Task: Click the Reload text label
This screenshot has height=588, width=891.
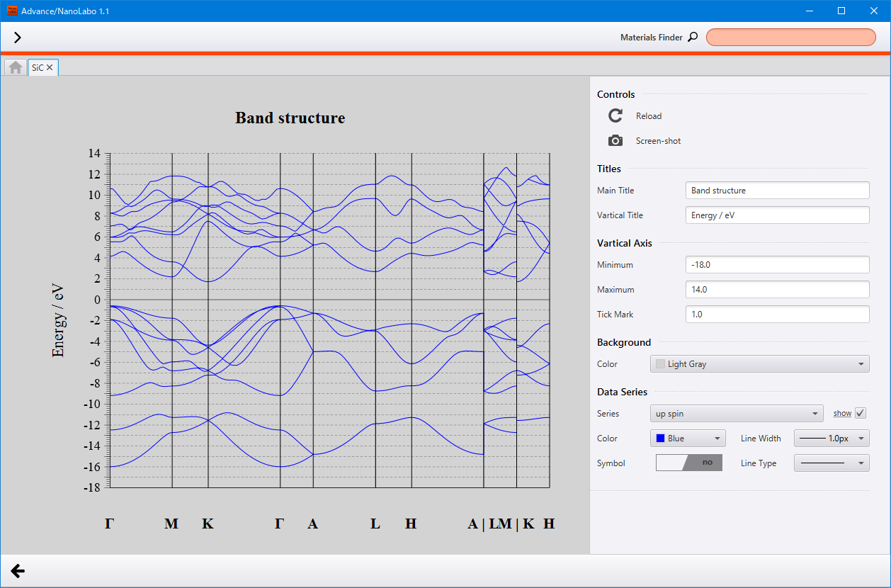Action: (649, 115)
